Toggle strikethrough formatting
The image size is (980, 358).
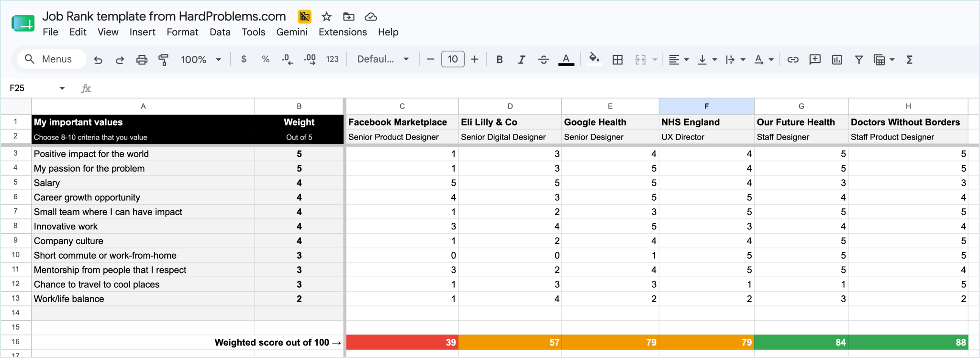pyautogui.click(x=544, y=60)
